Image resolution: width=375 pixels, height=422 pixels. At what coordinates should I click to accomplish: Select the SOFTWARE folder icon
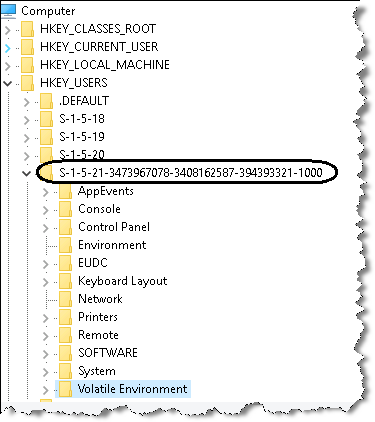pyautogui.click(x=65, y=353)
